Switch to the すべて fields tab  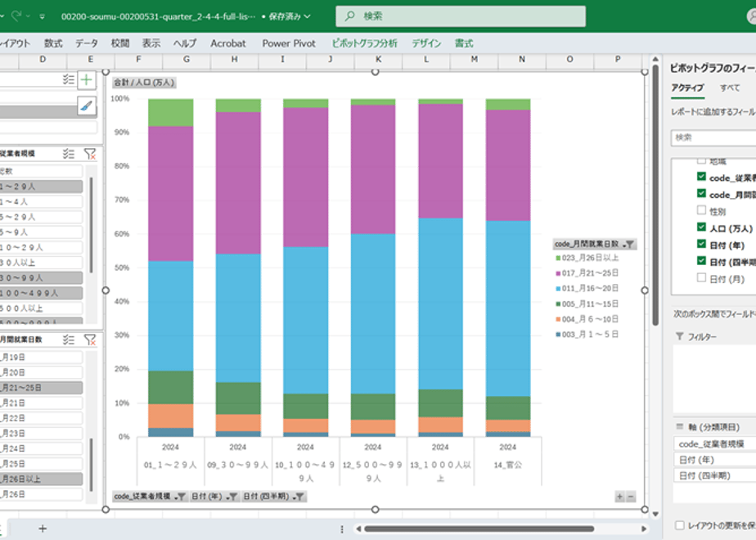point(730,88)
